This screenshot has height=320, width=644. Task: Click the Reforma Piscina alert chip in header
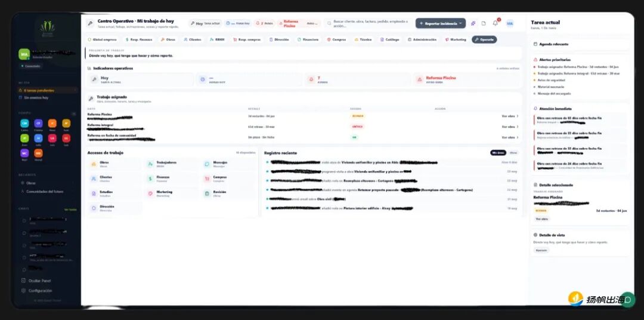pos(299,23)
